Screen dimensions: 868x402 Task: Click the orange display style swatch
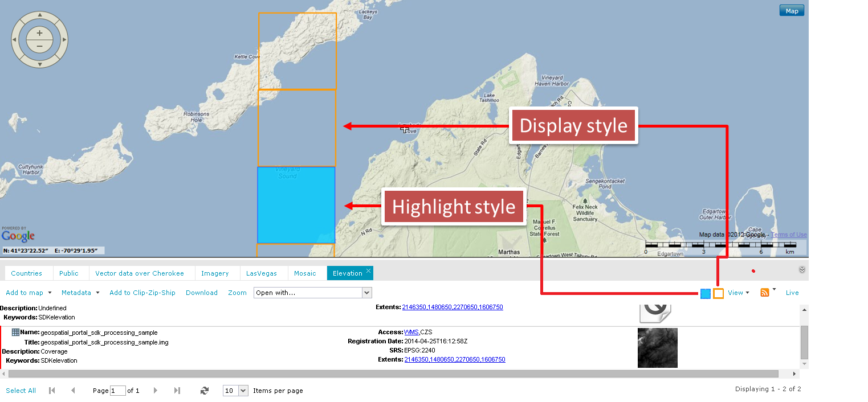point(719,294)
